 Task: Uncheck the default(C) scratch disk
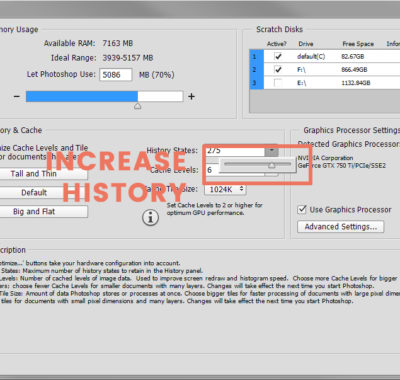pos(278,56)
